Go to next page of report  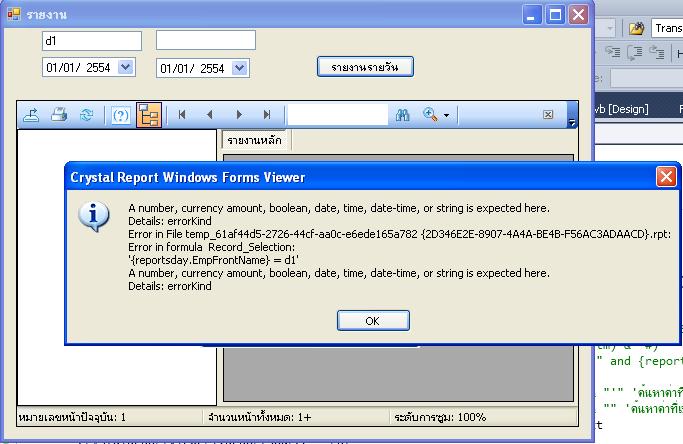[239, 115]
